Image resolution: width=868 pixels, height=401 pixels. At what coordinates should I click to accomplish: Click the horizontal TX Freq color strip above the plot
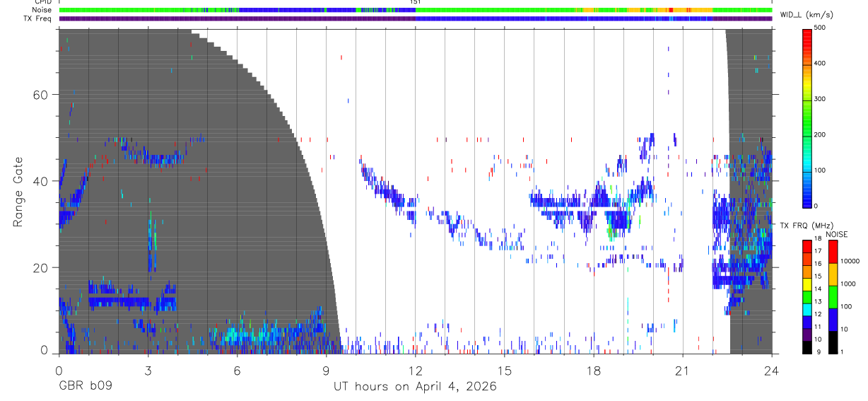coord(416,18)
